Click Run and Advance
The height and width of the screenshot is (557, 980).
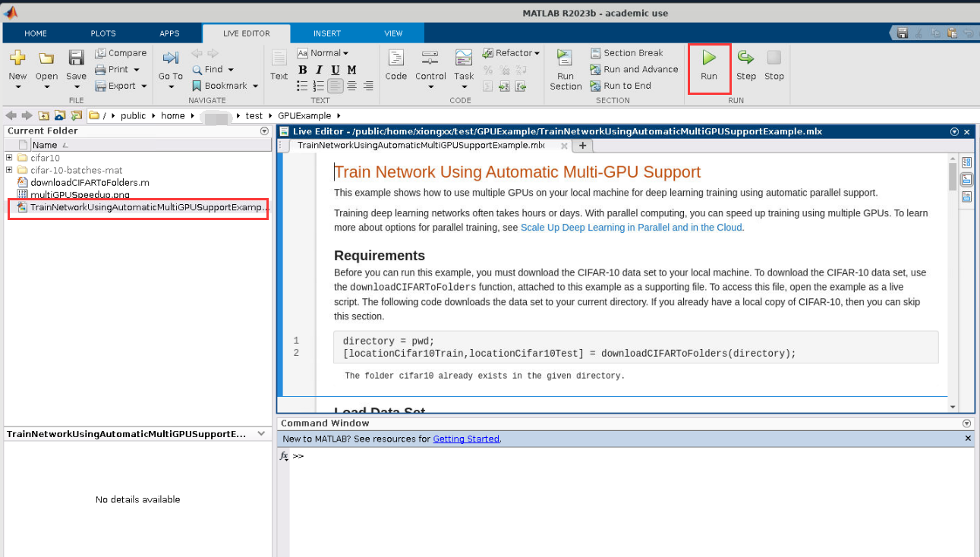point(634,69)
